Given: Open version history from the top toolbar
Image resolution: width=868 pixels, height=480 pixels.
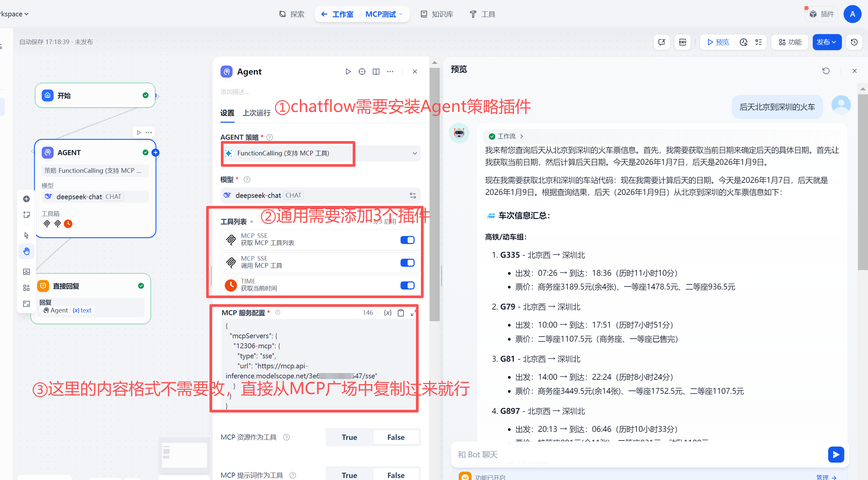Looking at the screenshot, I should tap(854, 42).
